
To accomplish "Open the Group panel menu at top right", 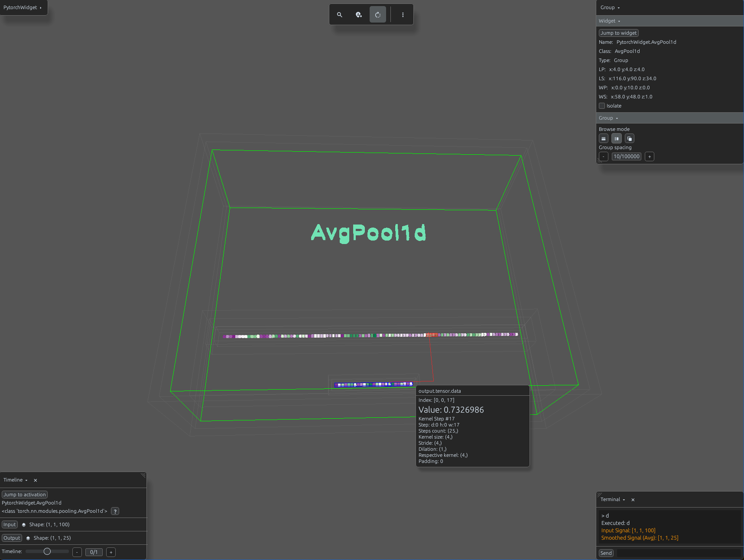I will (610, 7).
